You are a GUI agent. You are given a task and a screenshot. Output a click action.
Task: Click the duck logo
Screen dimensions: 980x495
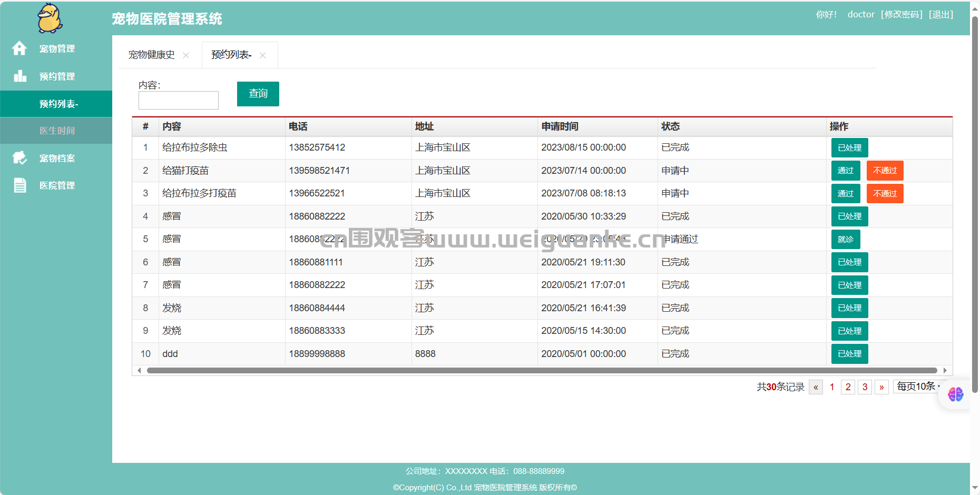(x=50, y=18)
